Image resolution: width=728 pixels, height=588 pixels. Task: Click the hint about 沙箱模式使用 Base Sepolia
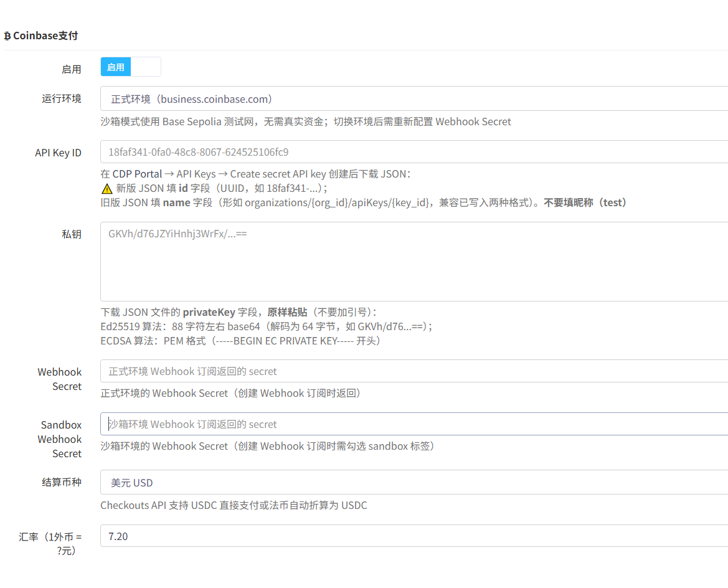(306, 121)
